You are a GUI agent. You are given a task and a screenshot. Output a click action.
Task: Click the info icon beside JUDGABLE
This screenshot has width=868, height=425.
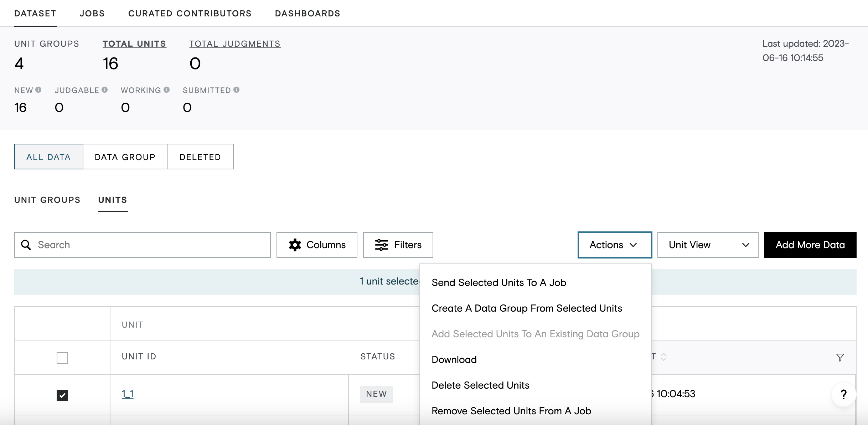point(105,90)
